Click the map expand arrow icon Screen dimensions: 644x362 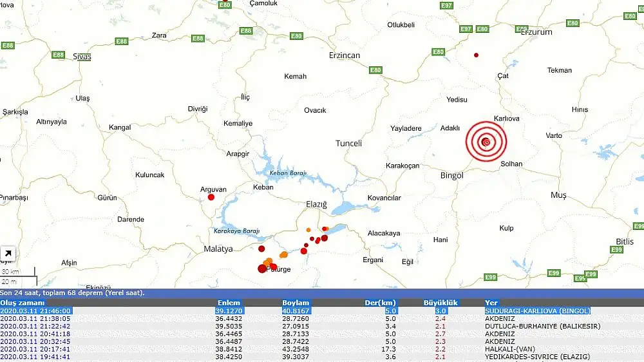click(x=8, y=254)
